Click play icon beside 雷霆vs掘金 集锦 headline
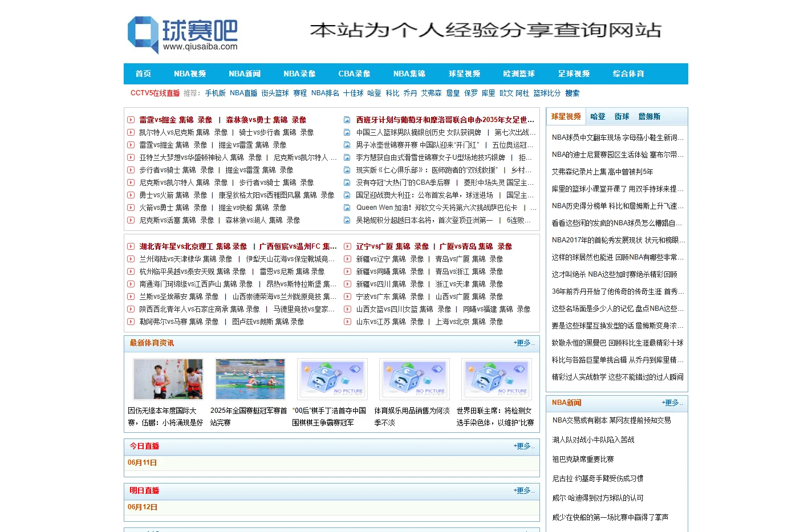The height and width of the screenshot is (532, 812). pos(131,120)
